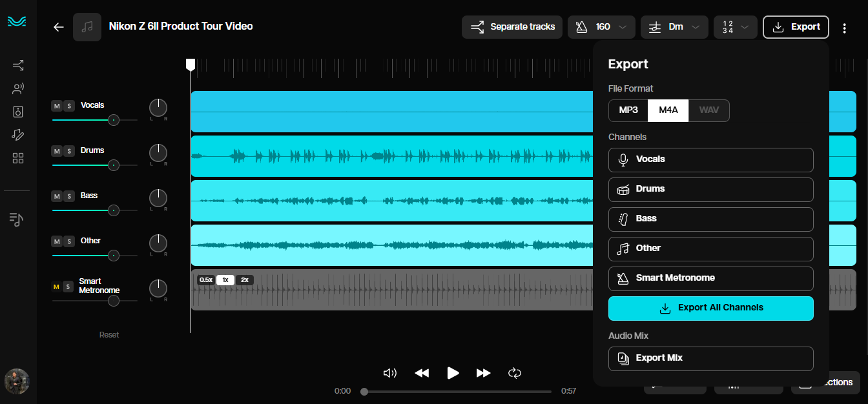The width and height of the screenshot is (868, 404).
Task: Unmute the Smart Metronome track
Action: click(x=56, y=286)
